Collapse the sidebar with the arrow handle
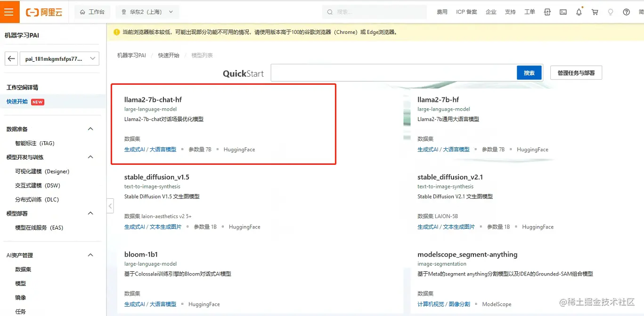644x316 pixels. (110, 206)
